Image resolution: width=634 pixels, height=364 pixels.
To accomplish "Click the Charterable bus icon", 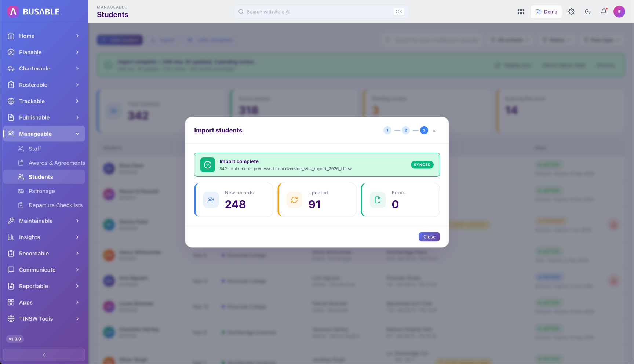I will 11,69.
